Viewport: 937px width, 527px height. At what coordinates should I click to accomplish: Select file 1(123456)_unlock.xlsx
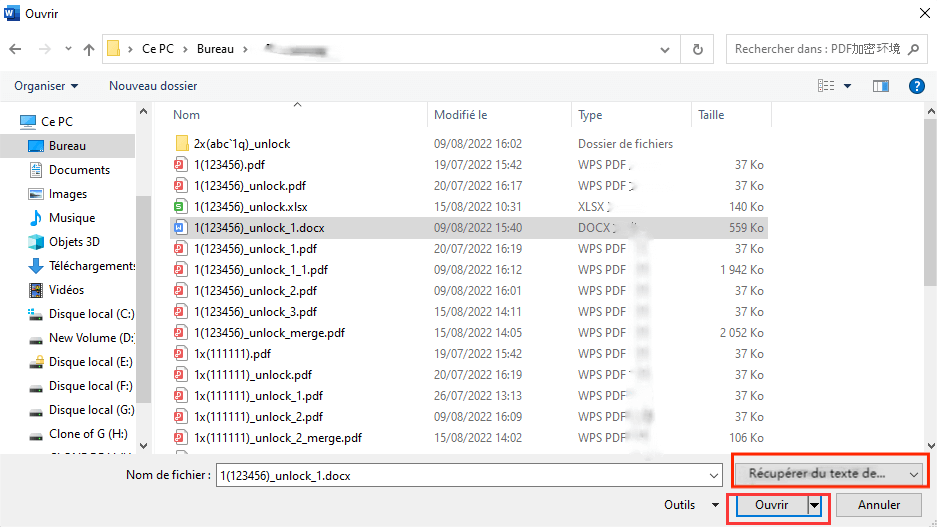[x=250, y=207]
